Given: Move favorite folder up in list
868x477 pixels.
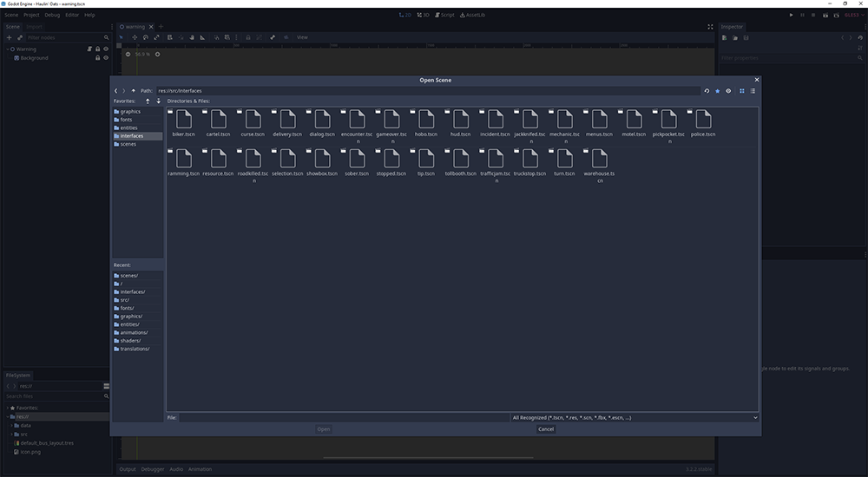Looking at the screenshot, I should tap(148, 101).
